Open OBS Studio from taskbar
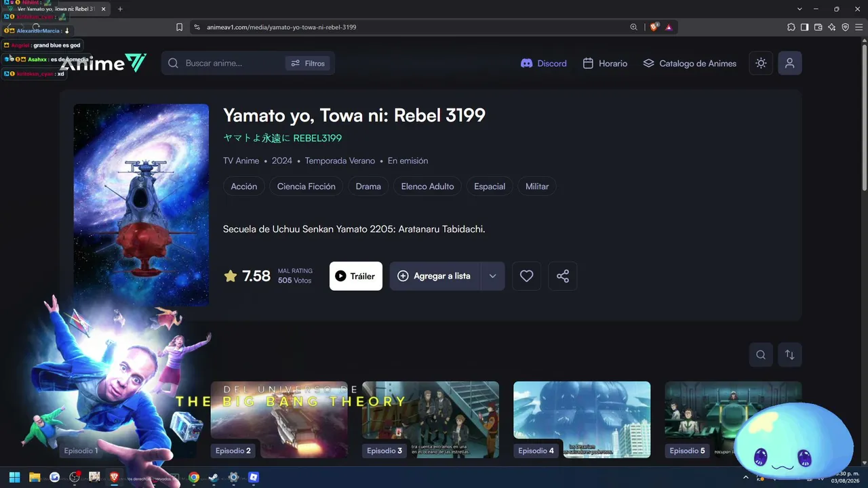This screenshot has width=868, height=488. (x=75, y=477)
